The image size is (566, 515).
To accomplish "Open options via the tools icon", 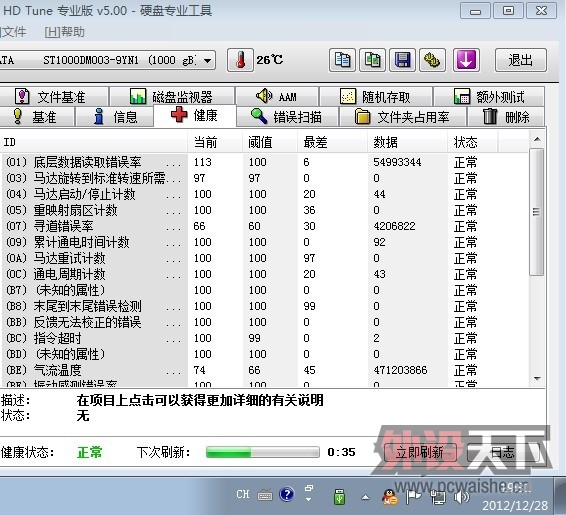I will pyautogui.click(x=432, y=60).
